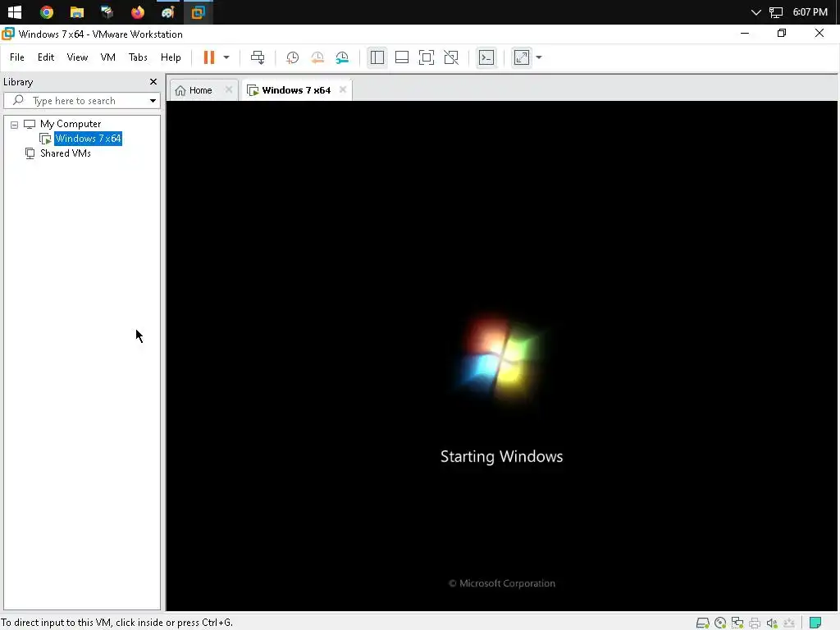Click the VMware Workstation taskbar icon
Image resolution: width=840 pixels, height=630 pixels.
tap(199, 11)
